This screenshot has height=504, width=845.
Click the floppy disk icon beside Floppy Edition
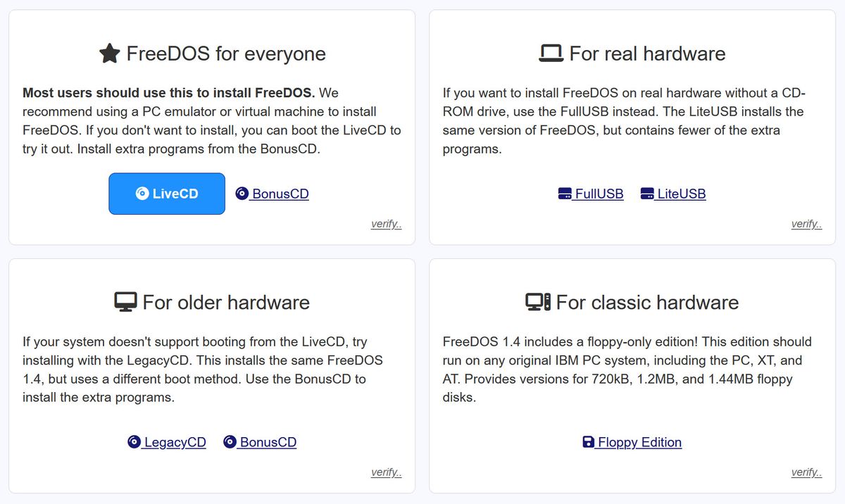tap(587, 442)
